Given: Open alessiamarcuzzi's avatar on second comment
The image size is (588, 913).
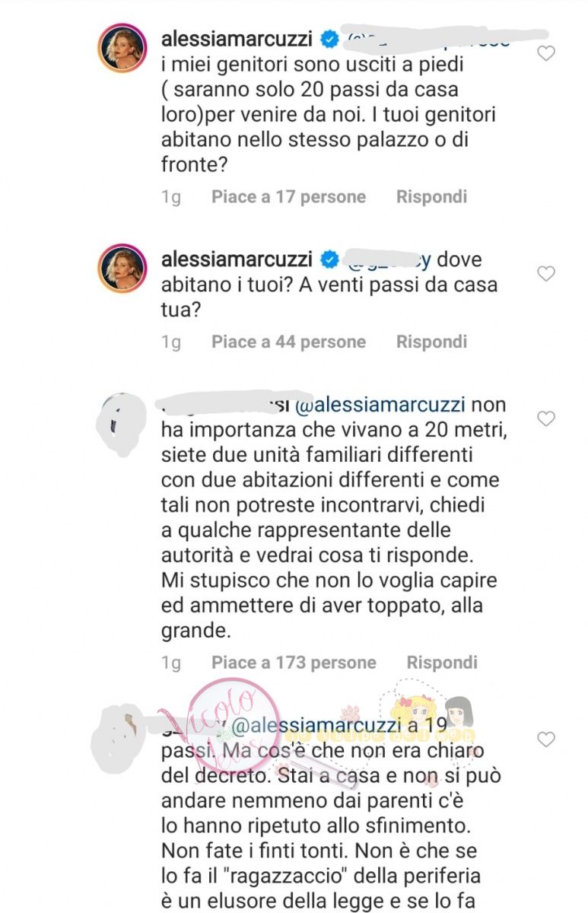Looking at the screenshot, I should [x=121, y=269].
